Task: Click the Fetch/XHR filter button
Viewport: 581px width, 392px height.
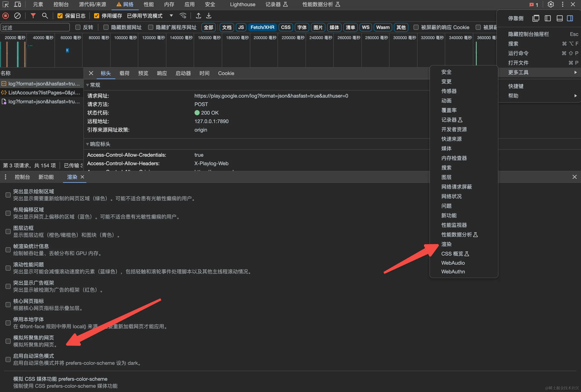Action: click(262, 27)
